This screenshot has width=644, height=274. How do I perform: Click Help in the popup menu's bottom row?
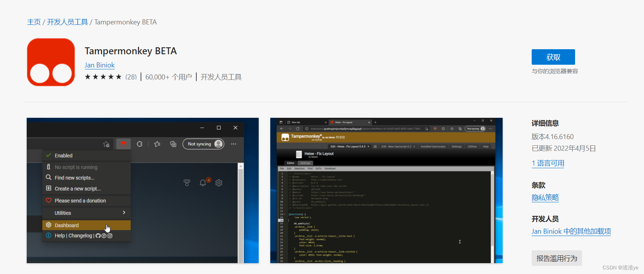pos(60,236)
